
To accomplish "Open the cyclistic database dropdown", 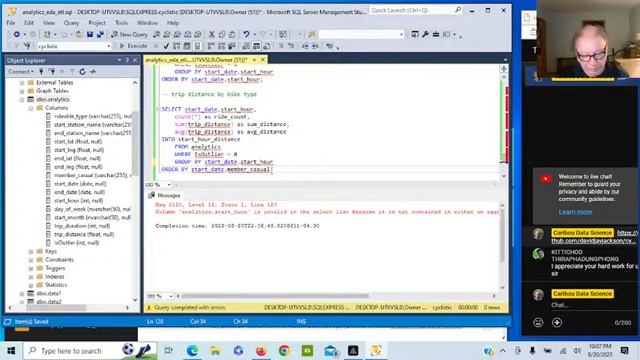I will tap(109, 46).
